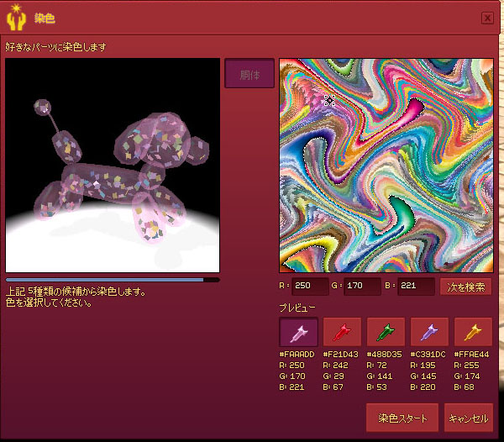
Task: Click the 'B: 67' value text
Action: (x=333, y=387)
